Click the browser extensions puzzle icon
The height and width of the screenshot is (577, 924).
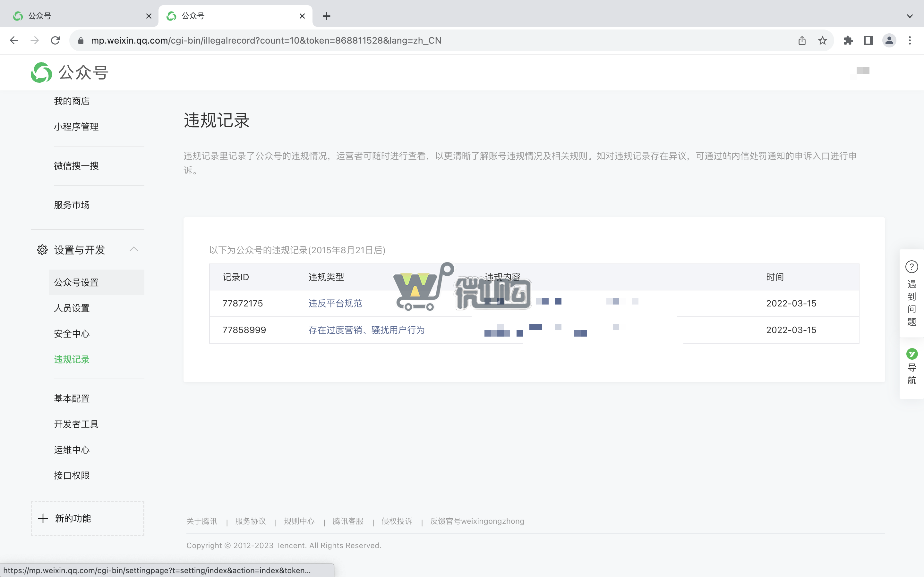848,40
